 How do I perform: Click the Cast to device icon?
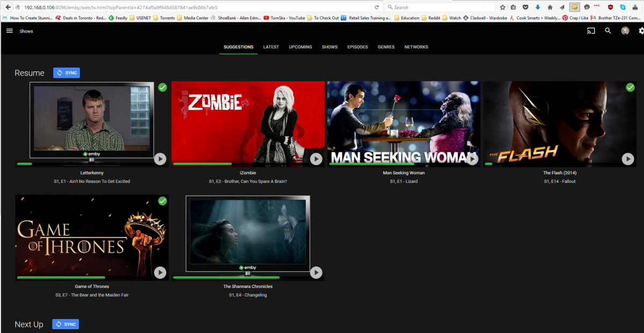click(x=591, y=31)
